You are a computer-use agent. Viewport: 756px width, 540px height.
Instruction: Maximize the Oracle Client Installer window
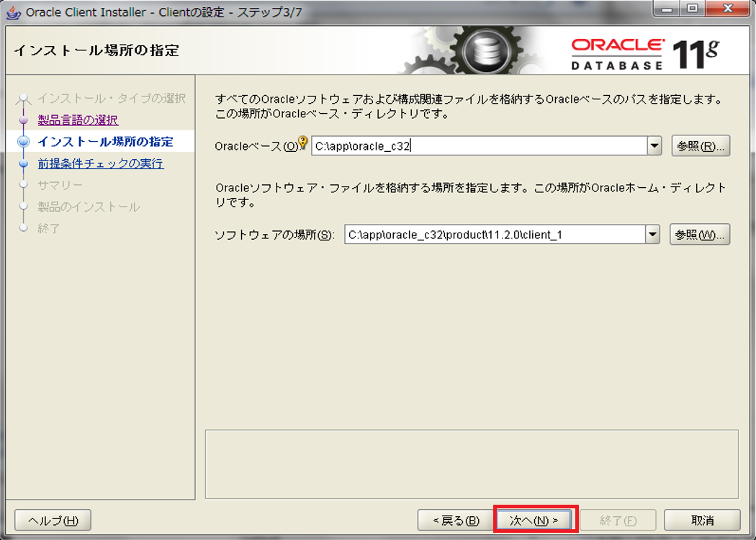point(693,8)
